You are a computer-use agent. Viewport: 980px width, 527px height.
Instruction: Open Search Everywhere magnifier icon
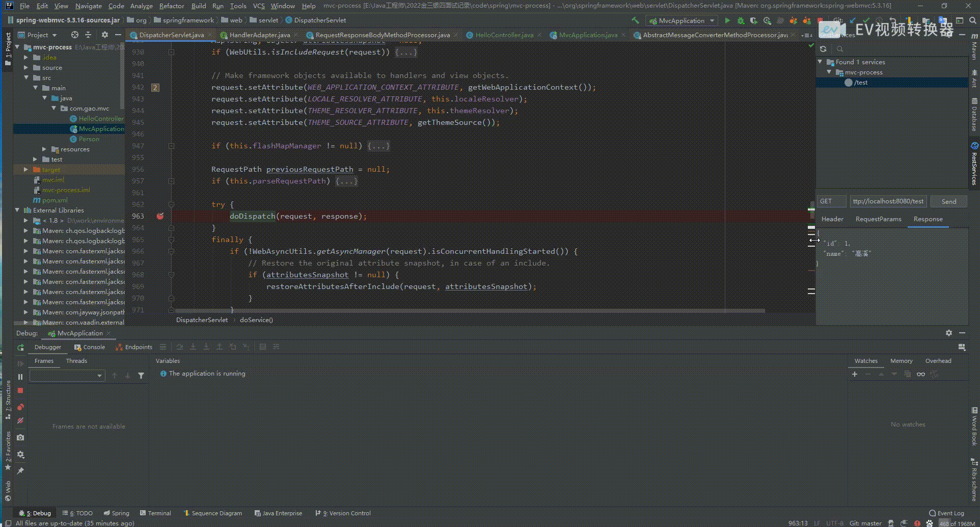[x=972, y=20]
